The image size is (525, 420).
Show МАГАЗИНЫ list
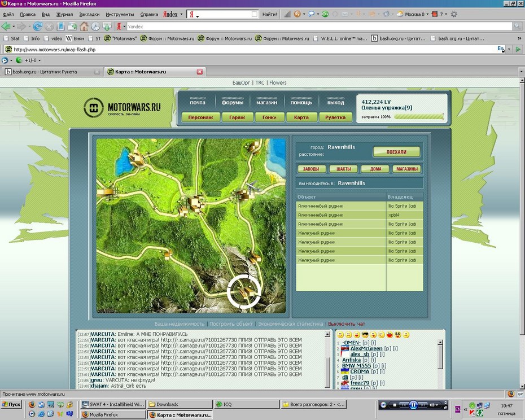tap(407, 169)
